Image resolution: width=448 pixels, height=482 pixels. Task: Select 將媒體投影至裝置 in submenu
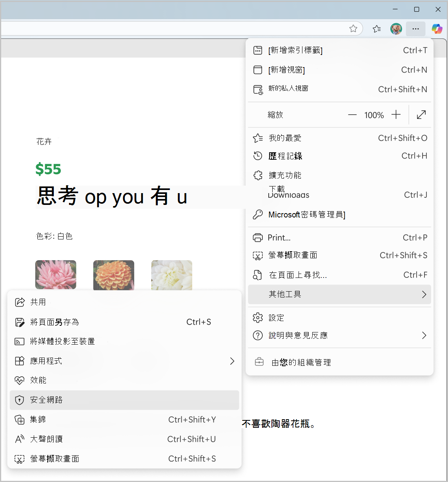(x=124, y=341)
